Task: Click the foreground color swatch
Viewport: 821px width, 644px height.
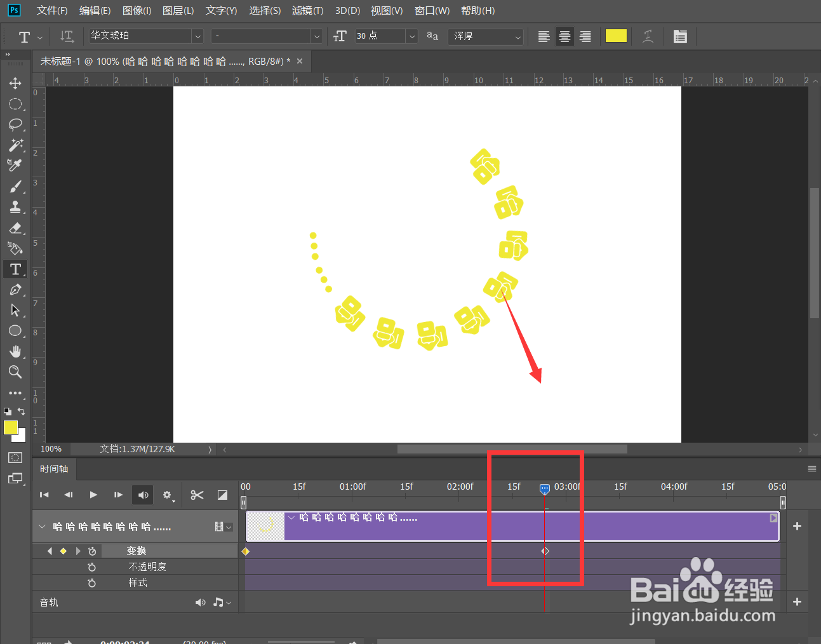Action: coord(11,427)
